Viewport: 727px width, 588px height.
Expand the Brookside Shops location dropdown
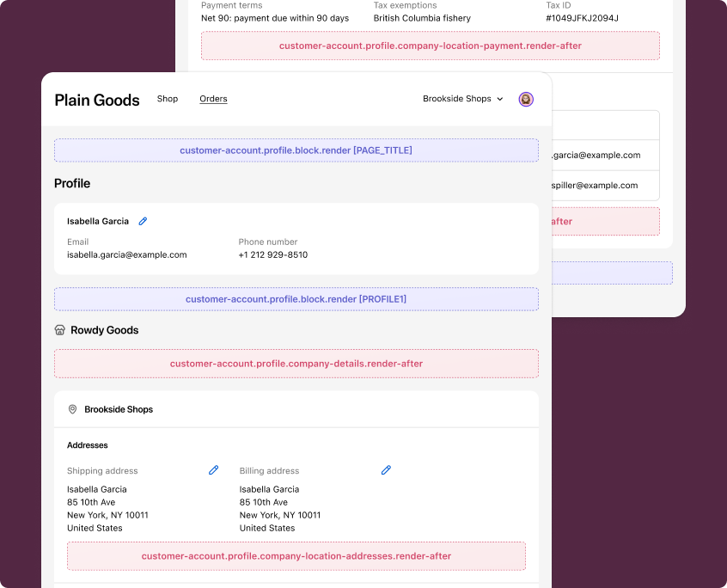[462, 99]
